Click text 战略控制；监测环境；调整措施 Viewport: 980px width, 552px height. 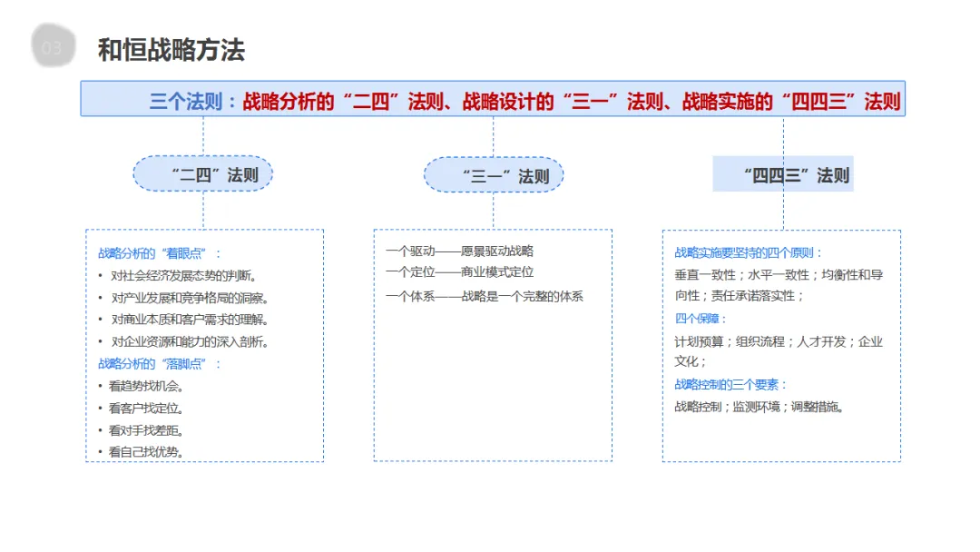[759, 407]
